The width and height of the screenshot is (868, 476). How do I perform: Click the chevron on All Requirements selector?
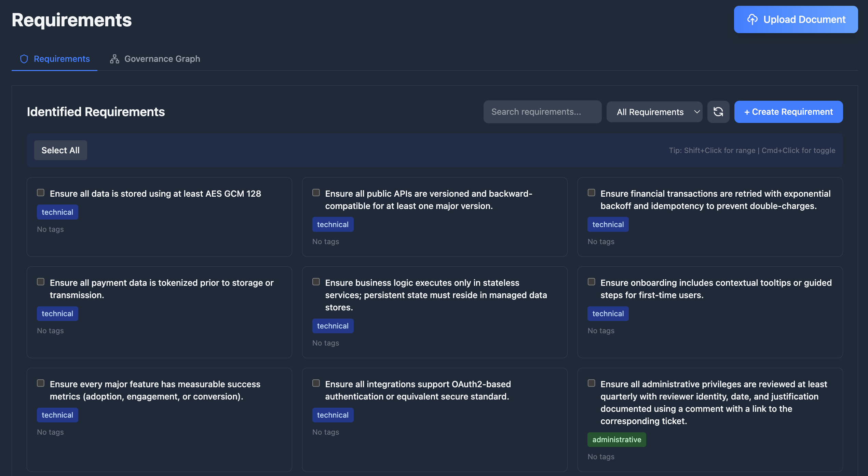(697, 112)
